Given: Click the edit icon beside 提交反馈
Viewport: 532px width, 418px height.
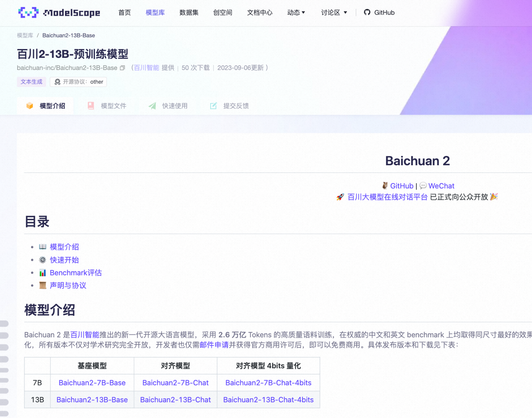Looking at the screenshot, I should click(x=214, y=105).
